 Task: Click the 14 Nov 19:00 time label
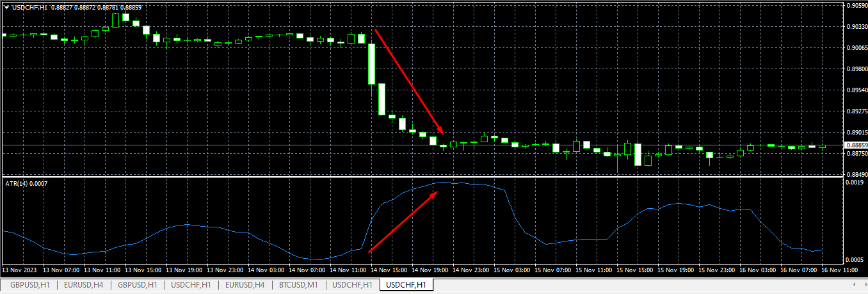pyautogui.click(x=431, y=270)
